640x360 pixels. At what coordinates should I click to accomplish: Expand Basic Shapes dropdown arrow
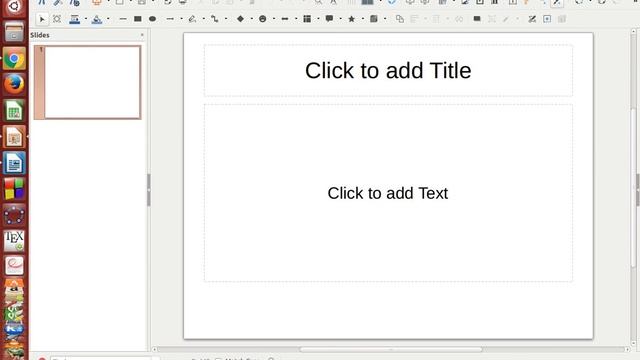251,19
